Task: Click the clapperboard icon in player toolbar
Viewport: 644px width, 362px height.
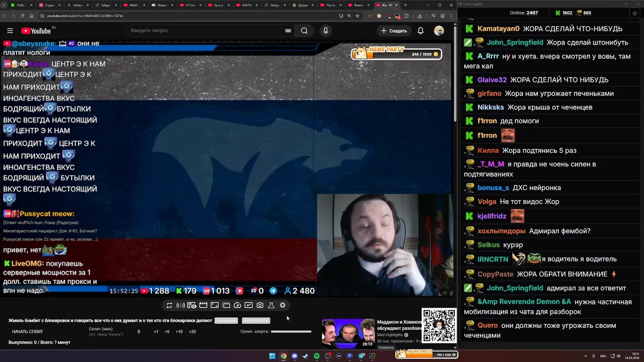Action: tap(203, 305)
